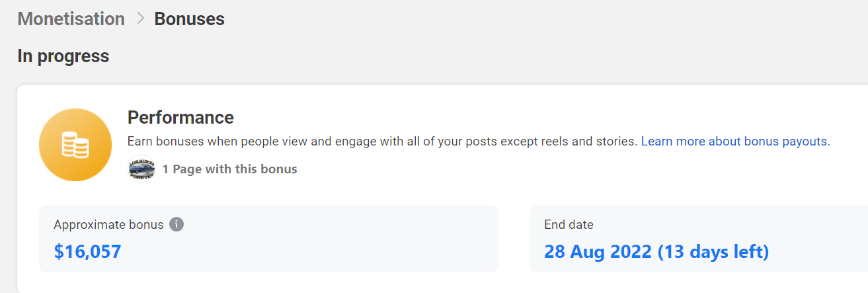Screen dimensions: 868x293
Task: Click the Performance bonus title
Action: (x=180, y=118)
